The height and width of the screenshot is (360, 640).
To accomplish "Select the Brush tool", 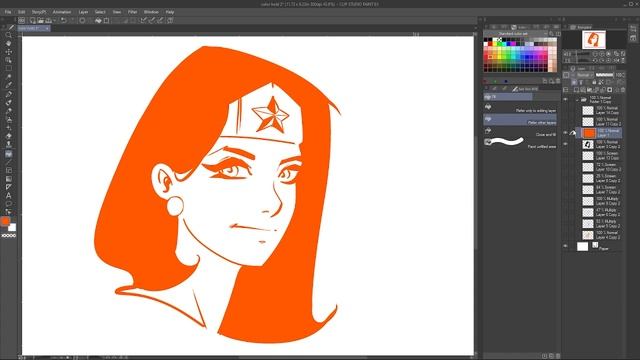I will (x=8, y=111).
